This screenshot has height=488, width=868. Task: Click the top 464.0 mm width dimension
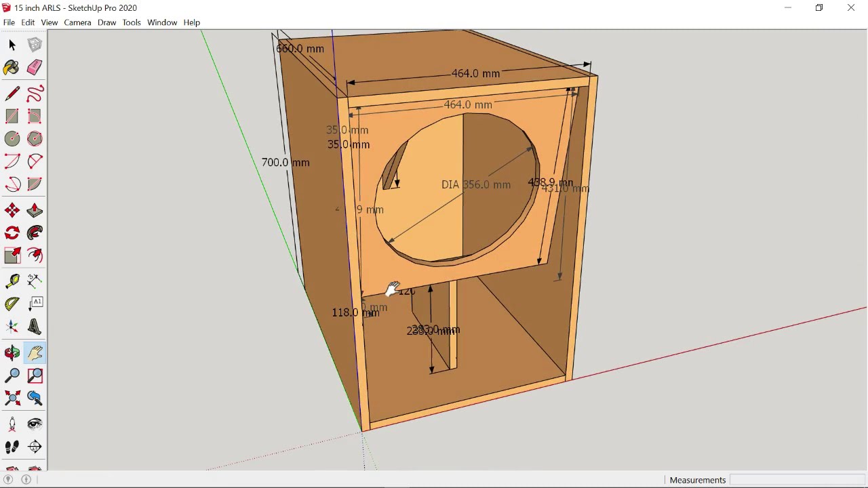point(475,73)
